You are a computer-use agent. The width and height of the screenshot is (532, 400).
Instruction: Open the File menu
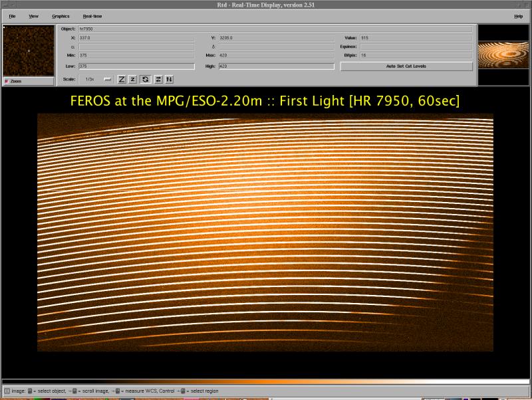(12, 16)
